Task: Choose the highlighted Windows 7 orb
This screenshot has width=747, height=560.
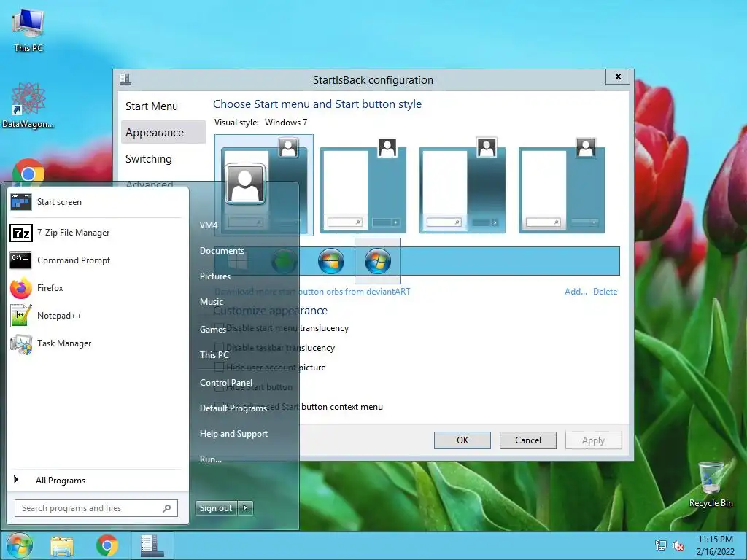Action: coord(378,261)
